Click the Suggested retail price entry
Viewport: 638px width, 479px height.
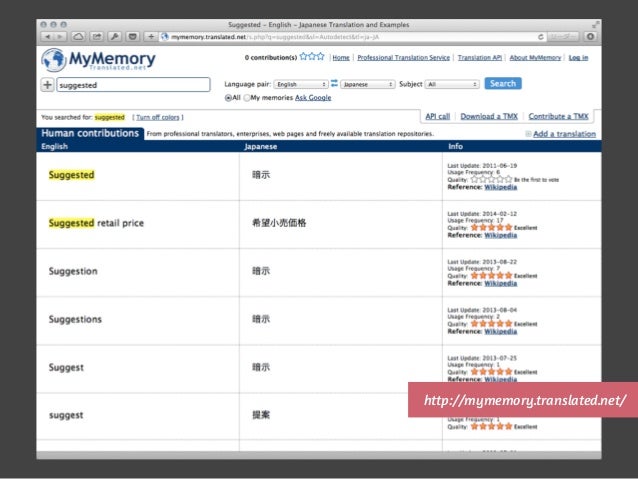(x=96, y=223)
